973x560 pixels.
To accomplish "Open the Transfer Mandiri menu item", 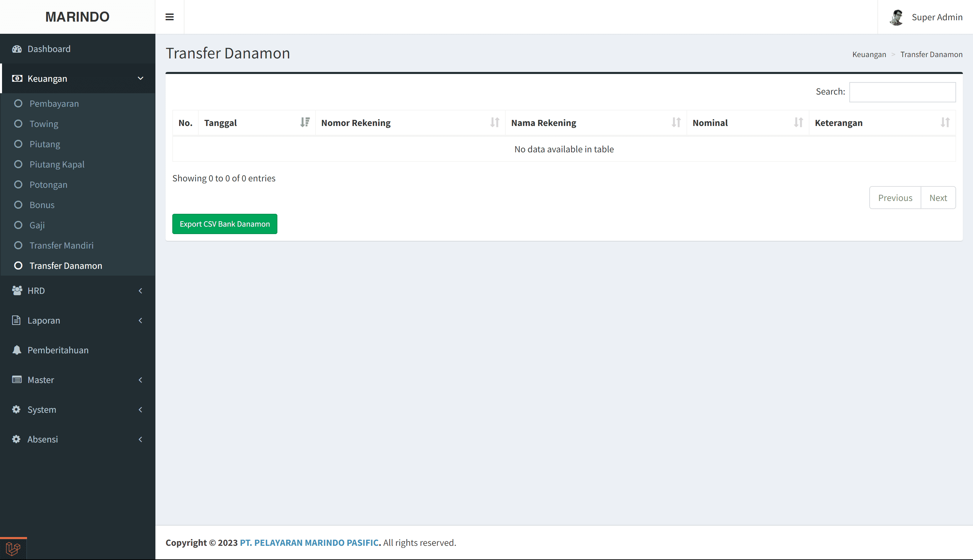I will tap(61, 246).
